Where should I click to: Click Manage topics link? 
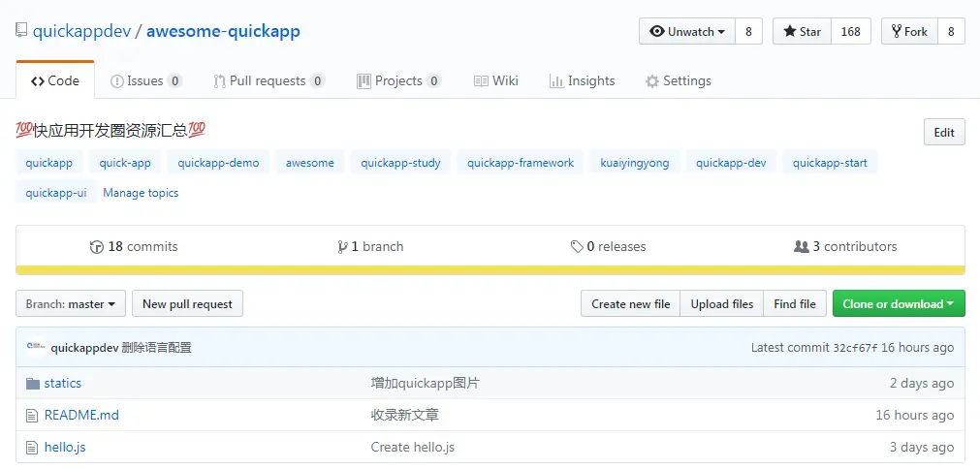coord(141,192)
